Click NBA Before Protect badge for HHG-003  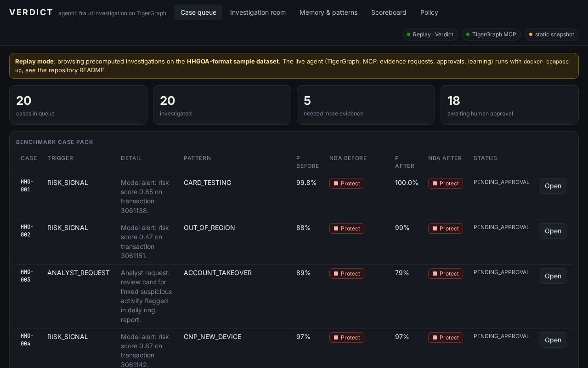coord(347,274)
